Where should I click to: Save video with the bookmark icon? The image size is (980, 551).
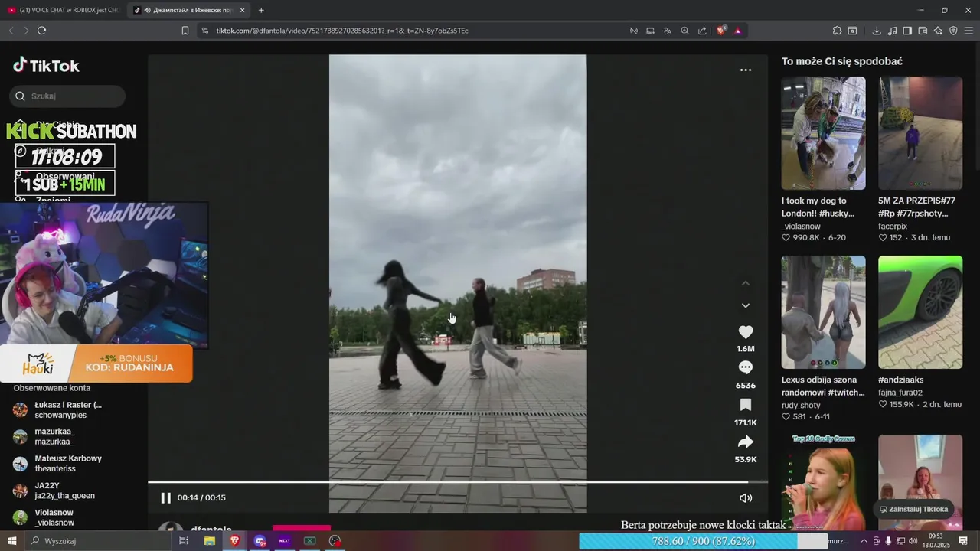745,405
